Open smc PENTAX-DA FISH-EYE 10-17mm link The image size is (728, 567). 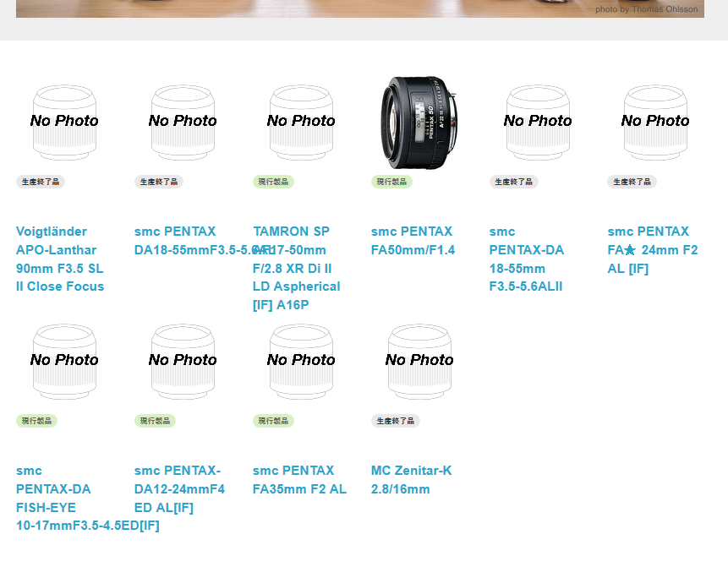pyautogui.click(x=88, y=498)
